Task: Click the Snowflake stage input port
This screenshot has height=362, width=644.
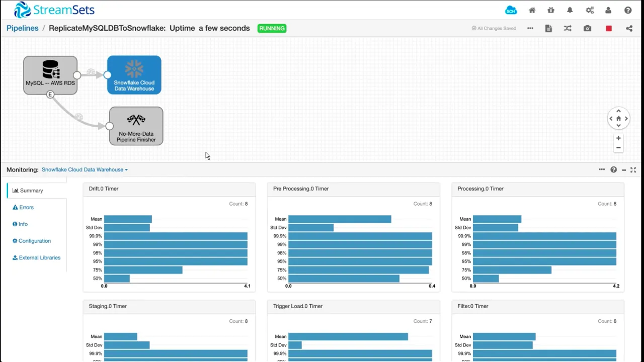Action: point(107,75)
